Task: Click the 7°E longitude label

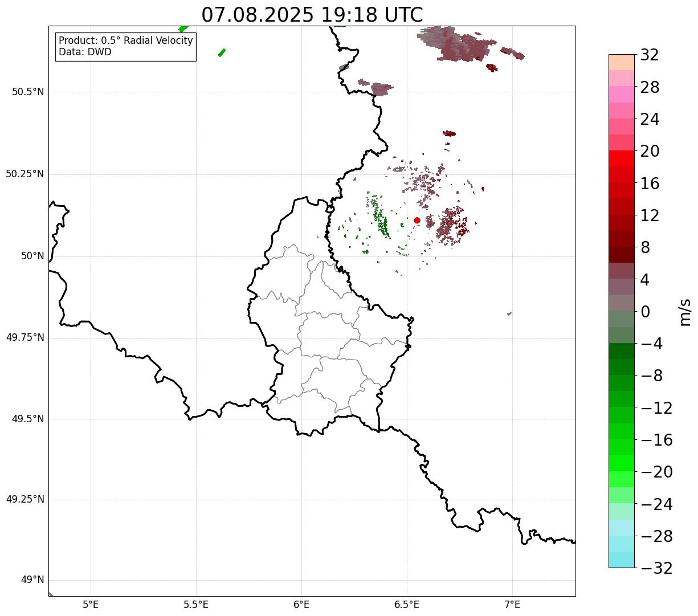Action: [512, 605]
